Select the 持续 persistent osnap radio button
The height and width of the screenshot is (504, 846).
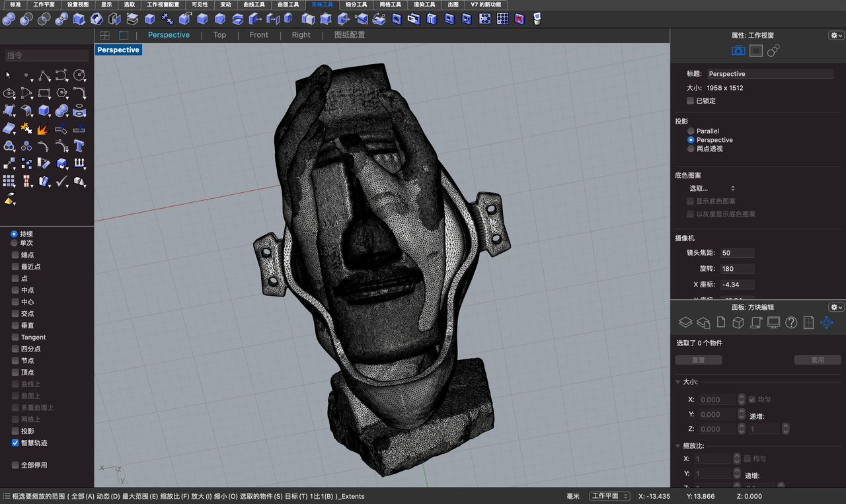pyautogui.click(x=14, y=234)
